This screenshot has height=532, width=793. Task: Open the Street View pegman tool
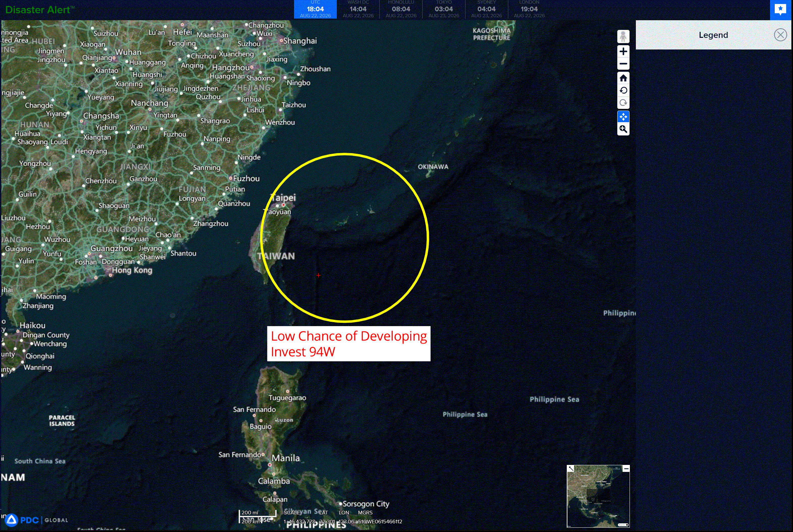point(623,36)
